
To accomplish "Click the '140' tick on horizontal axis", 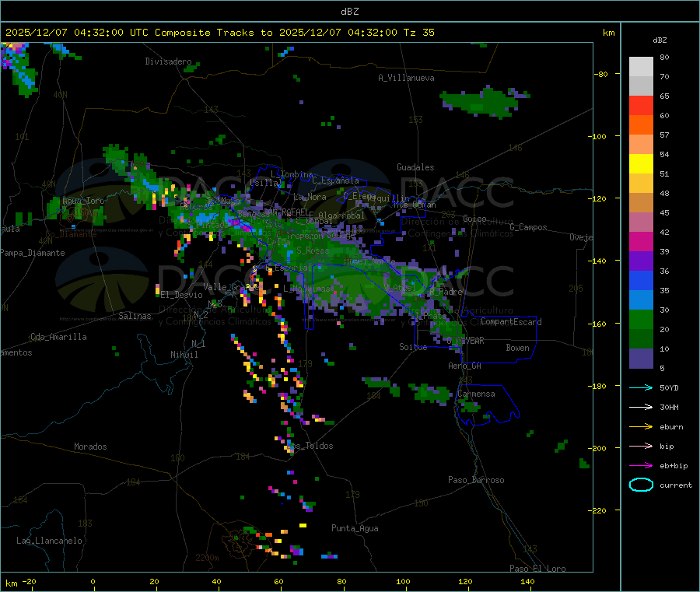I will tap(527, 581).
